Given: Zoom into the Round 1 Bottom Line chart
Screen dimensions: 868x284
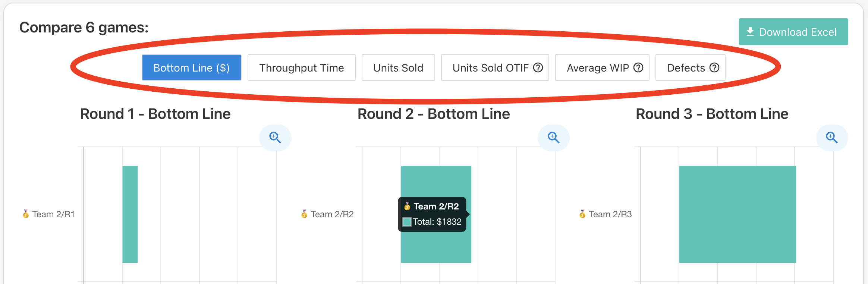Looking at the screenshot, I should [275, 138].
